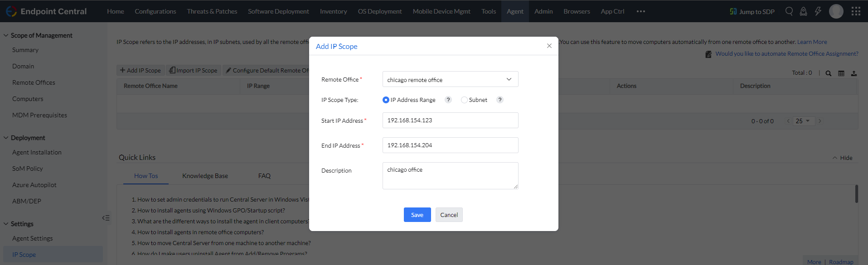This screenshot has height=265, width=868.
Task: Click the Description text area
Action: [x=450, y=175]
